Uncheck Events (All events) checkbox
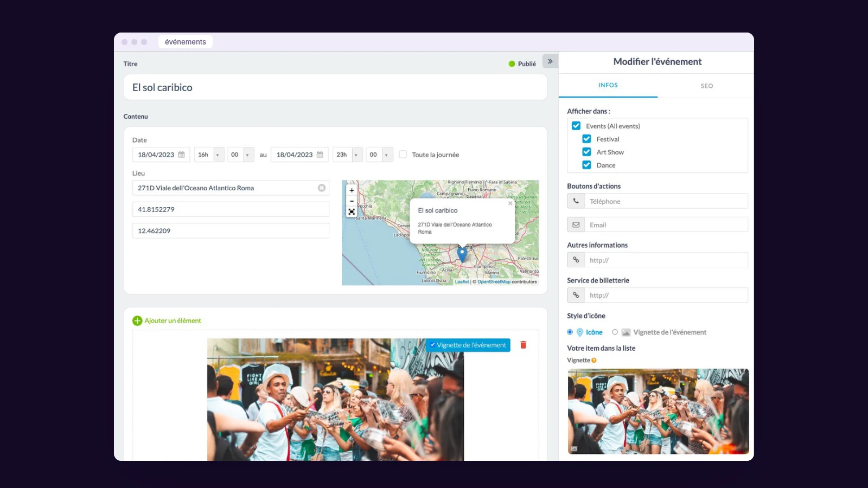This screenshot has width=868, height=488. (x=576, y=126)
